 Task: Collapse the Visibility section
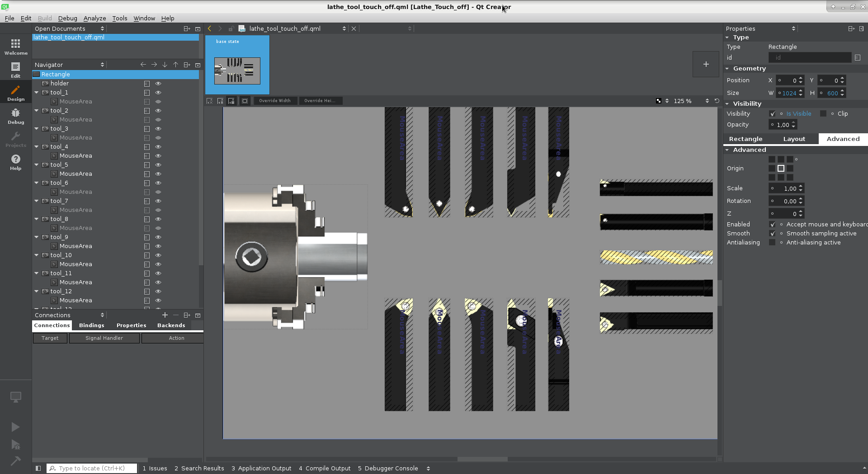click(x=727, y=104)
